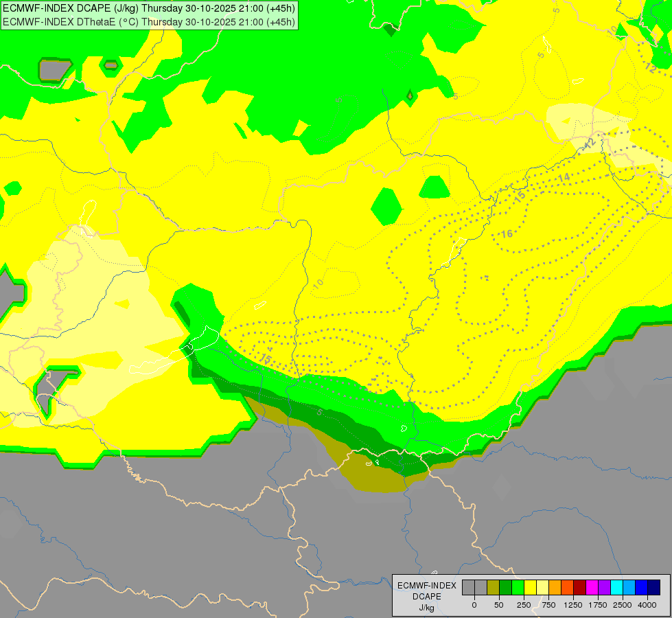Click the '4000' legend tick label
This screenshot has height=618, width=672.
647,605
